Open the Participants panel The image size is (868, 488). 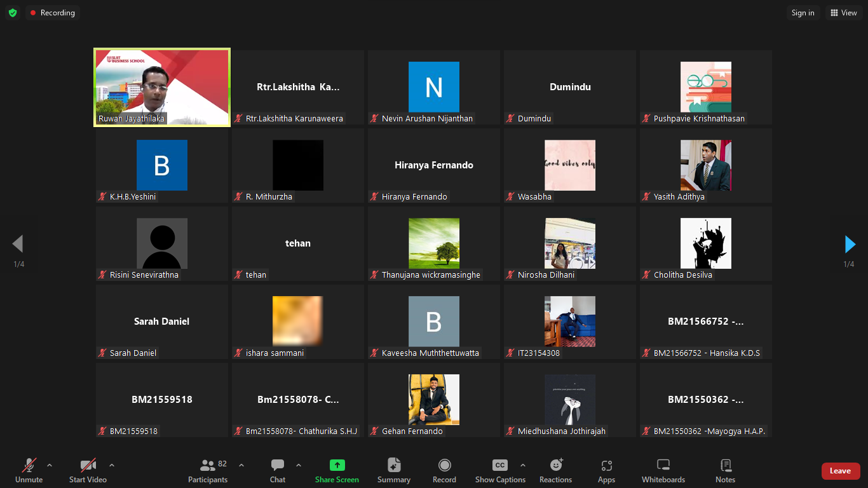coord(207,470)
